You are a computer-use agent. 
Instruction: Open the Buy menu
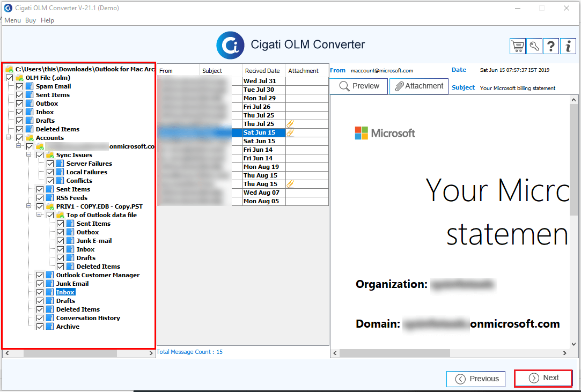pos(31,20)
